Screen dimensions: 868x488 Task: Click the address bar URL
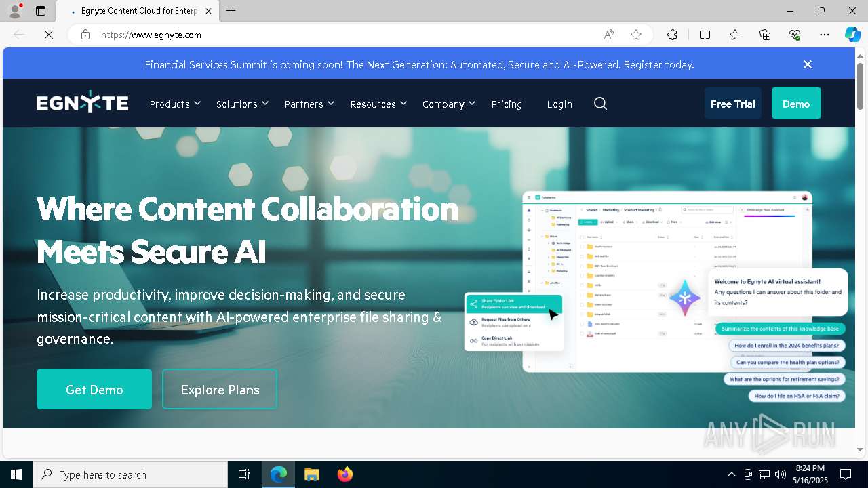151,35
